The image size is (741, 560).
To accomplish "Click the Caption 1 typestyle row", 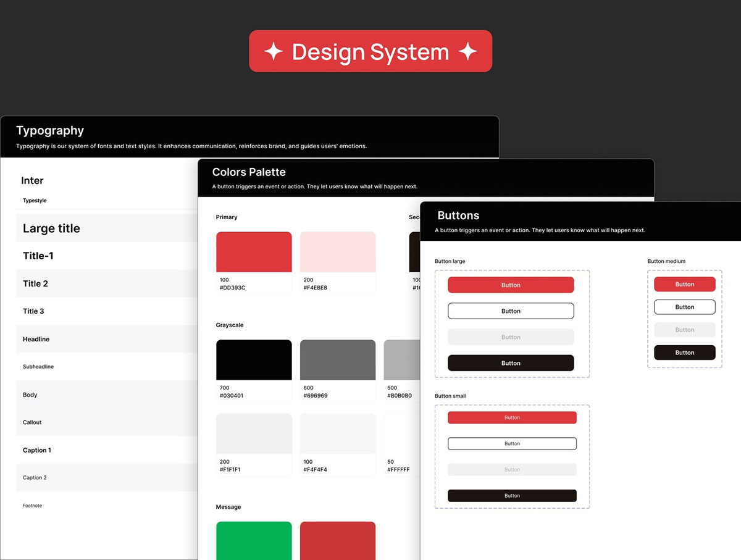I will pyautogui.click(x=107, y=450).
